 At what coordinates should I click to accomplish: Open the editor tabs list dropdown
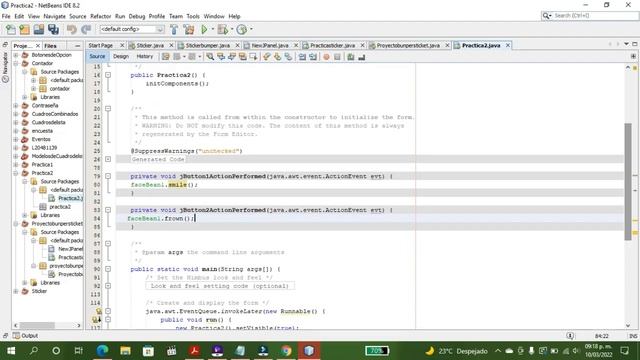click(626, 44)
